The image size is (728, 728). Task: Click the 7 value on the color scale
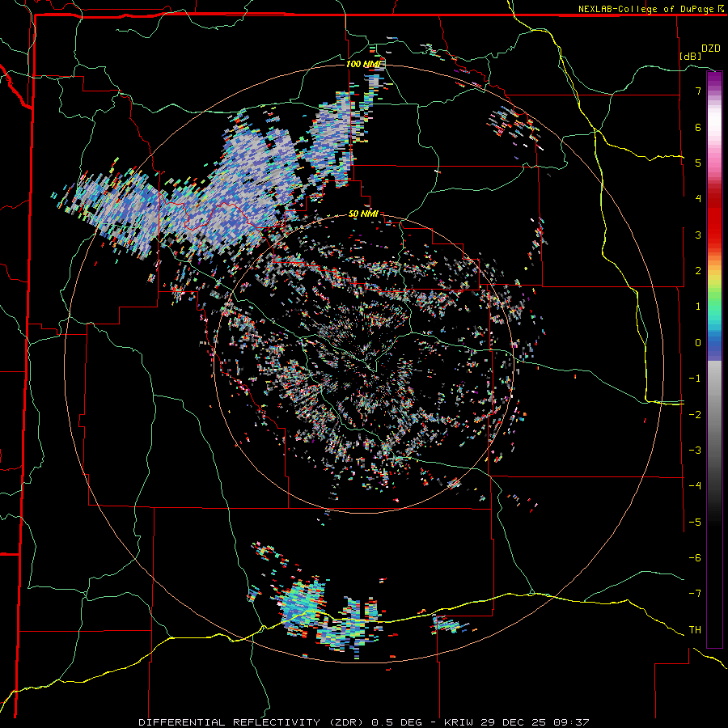click(x=698, y=91)
